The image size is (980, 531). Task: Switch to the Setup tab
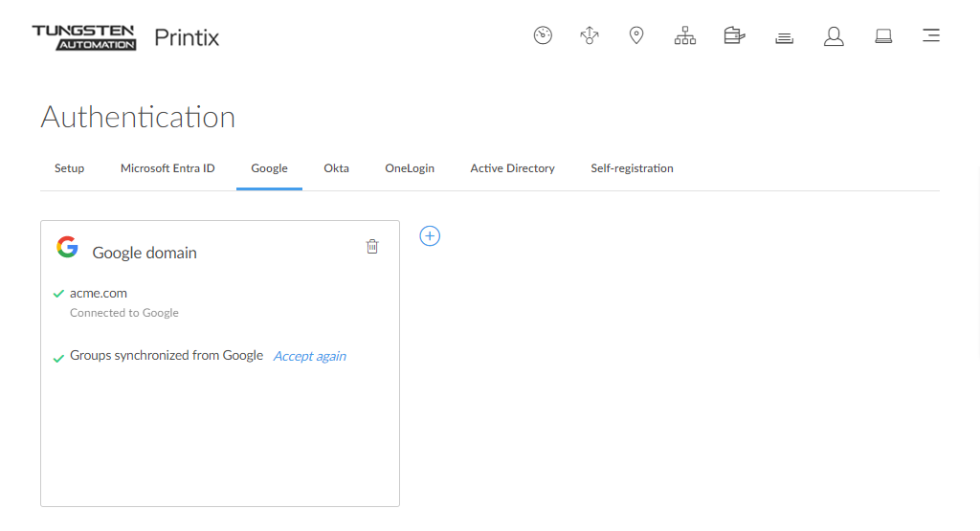pos(69,168)
